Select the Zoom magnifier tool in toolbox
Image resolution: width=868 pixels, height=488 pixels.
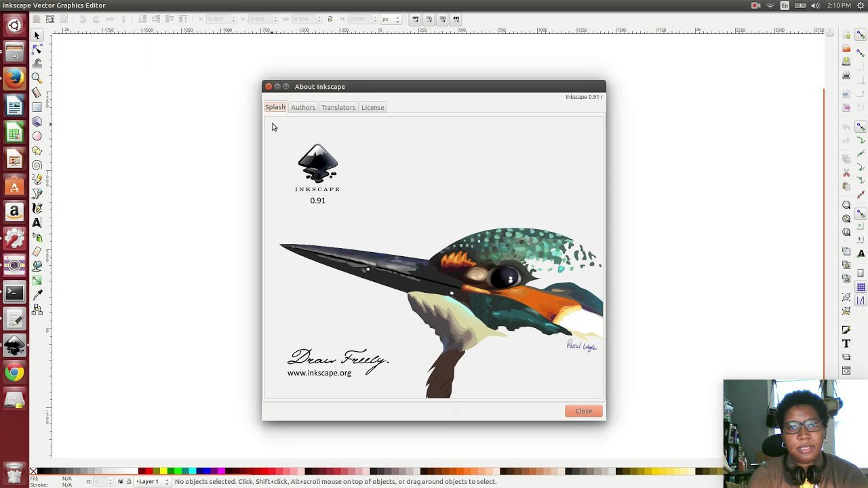[x=37, y=79]
